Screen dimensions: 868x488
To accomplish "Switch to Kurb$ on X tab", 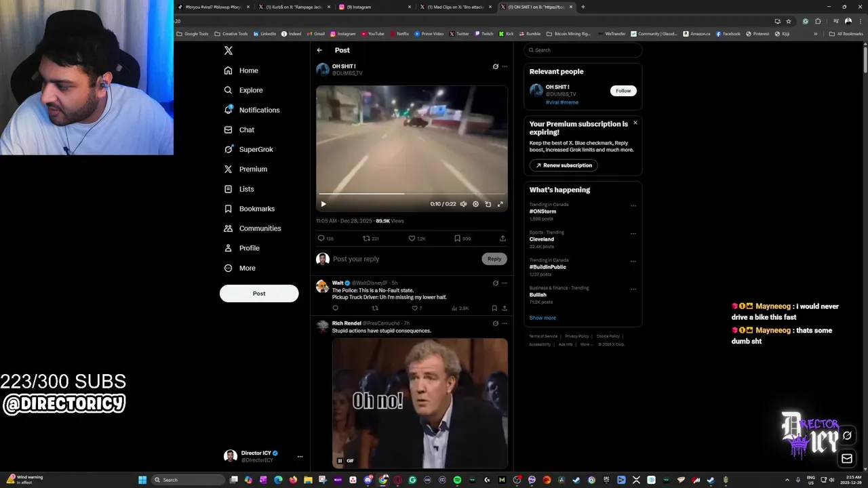I will click(294, 7).
